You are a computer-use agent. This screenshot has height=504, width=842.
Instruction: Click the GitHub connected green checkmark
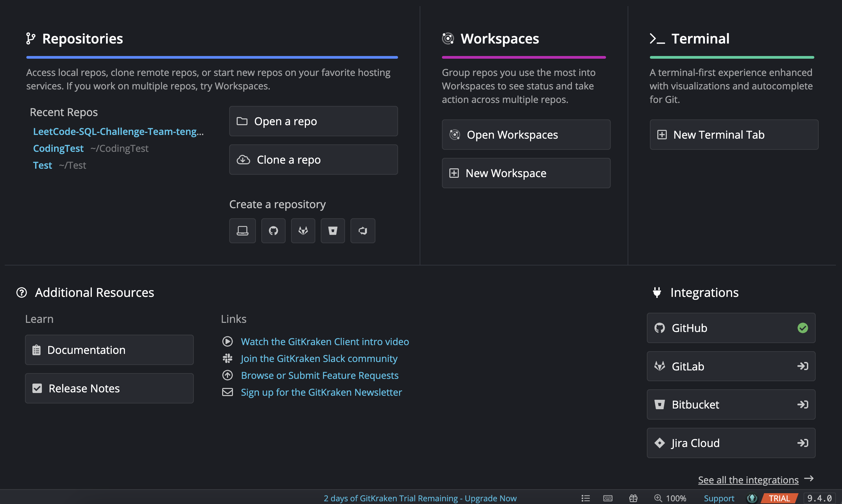coord(802,328)
